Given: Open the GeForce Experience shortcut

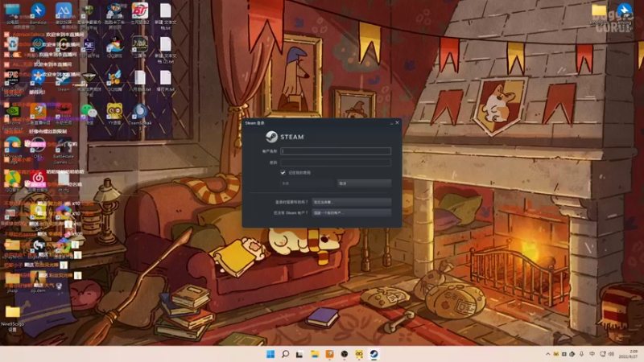Looking at the screenshot, I should point(12,114).
